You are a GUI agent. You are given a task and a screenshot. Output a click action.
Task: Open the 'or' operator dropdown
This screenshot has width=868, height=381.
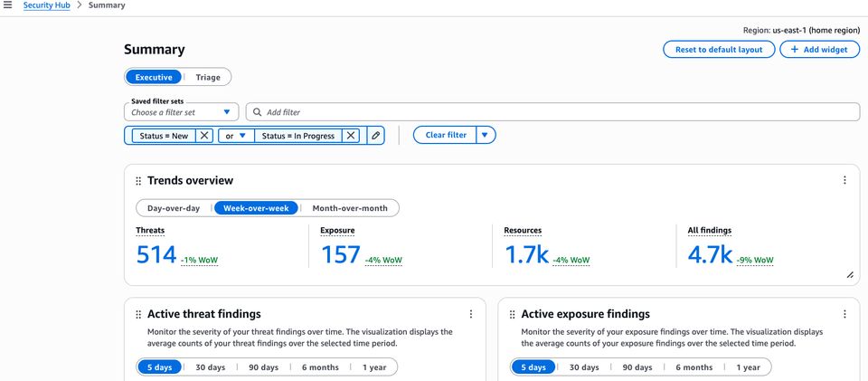pyautogui.click(x=235, y=136)
